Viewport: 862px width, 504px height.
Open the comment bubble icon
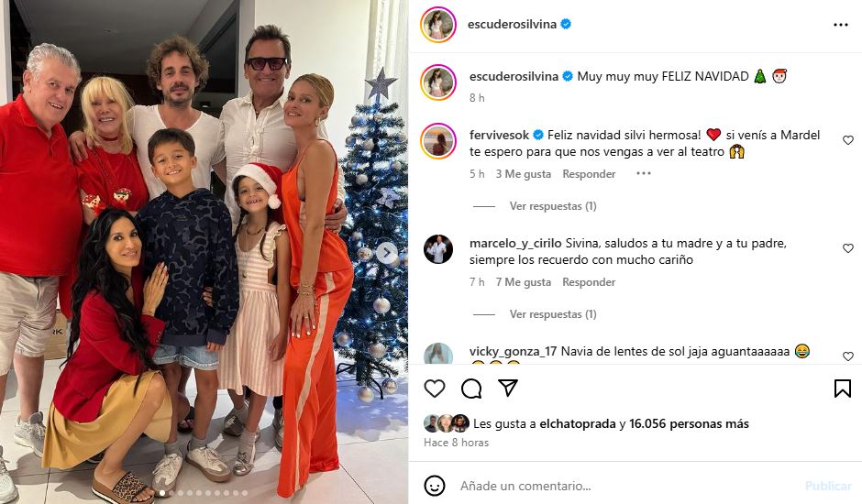pyautogui.click(x=471, y=389)
